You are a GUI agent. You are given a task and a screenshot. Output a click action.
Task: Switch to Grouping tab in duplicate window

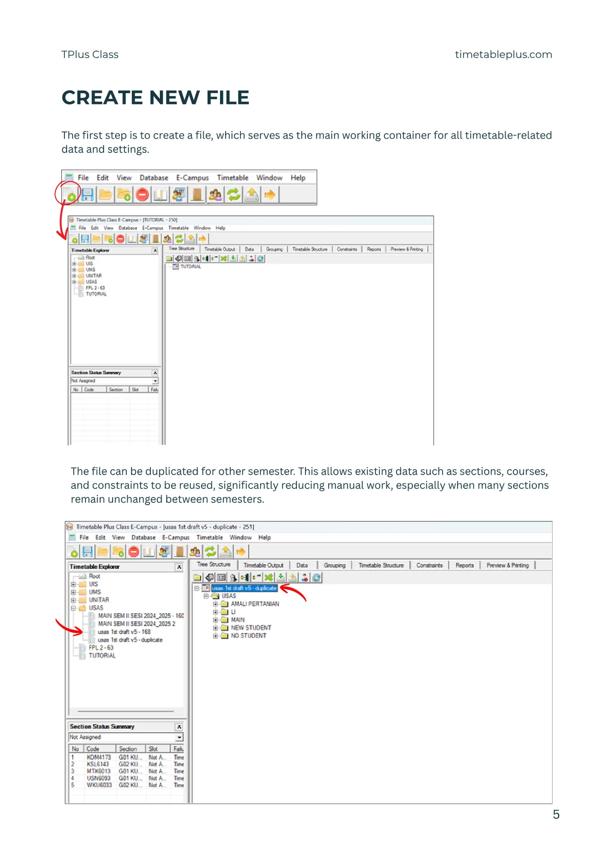pos(335,565)
